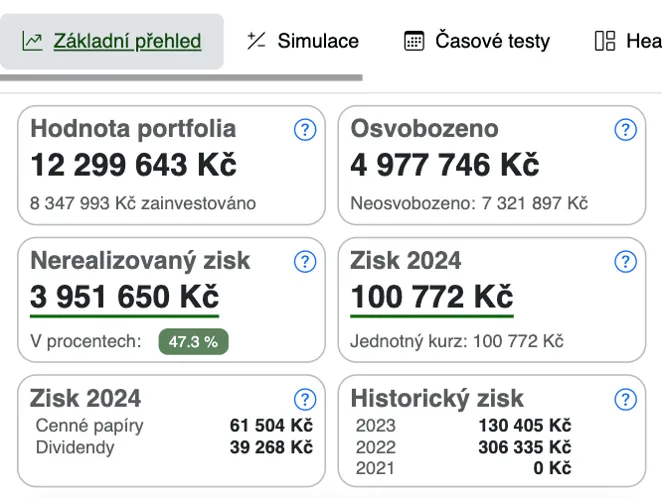Show help for Historický zisk

[x=625, y=399]
